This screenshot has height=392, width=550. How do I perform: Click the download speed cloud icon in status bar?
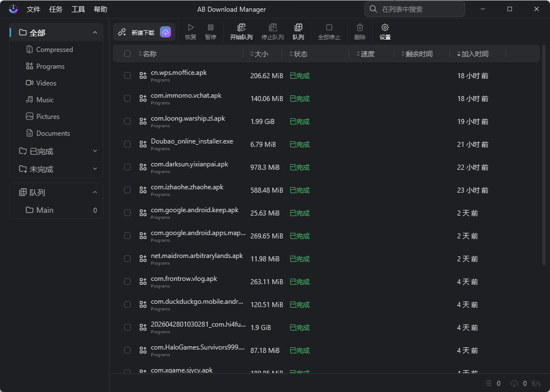point(514,384)
